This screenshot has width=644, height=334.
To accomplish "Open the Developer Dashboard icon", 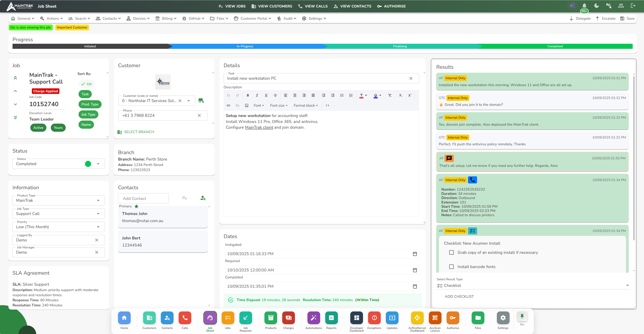I will tap(357, 318).
